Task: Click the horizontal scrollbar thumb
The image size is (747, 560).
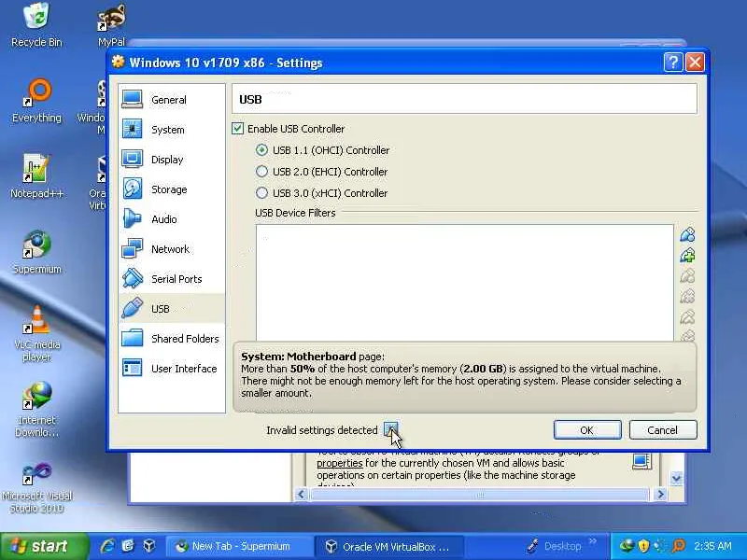Action: 480,495
